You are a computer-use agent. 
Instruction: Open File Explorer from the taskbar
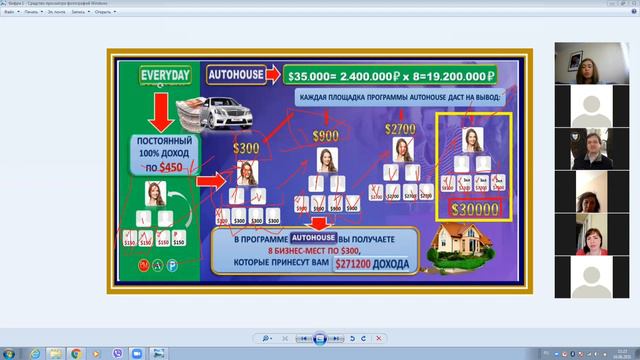point(56,353)
